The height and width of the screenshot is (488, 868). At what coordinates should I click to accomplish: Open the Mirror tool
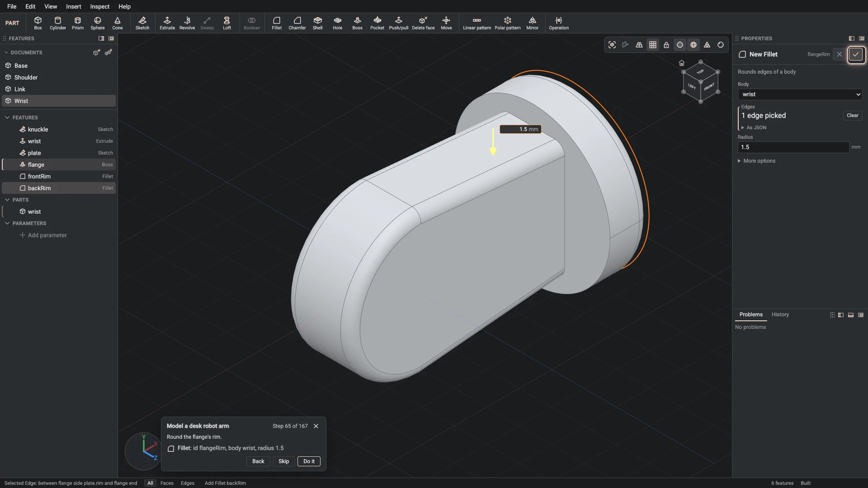click(x=533, y=23)
